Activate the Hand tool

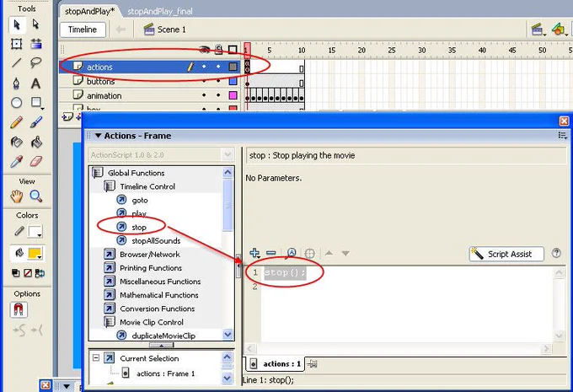point(17,196)
